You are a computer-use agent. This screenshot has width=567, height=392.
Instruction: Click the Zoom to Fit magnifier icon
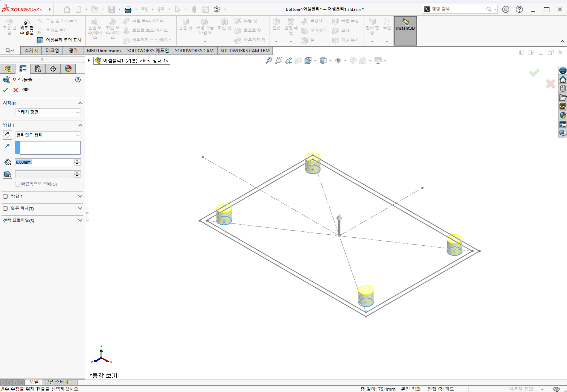[x=269, y=61]
